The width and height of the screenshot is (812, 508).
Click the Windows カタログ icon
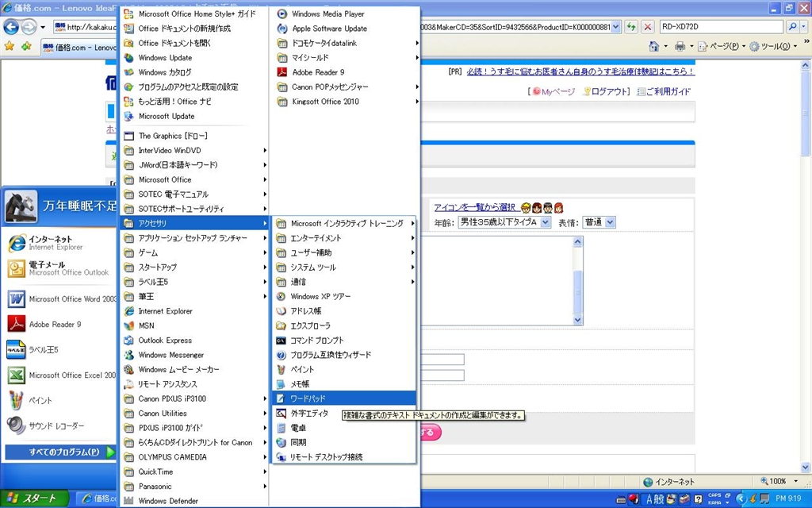[x=128, y=72]
